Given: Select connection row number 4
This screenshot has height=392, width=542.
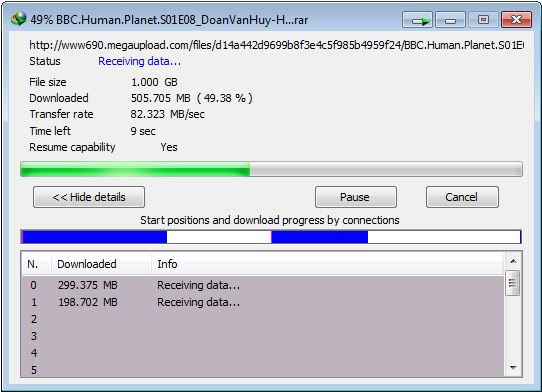Looking at the screenshot, I should pyautogui.click(x=262, y=353).
